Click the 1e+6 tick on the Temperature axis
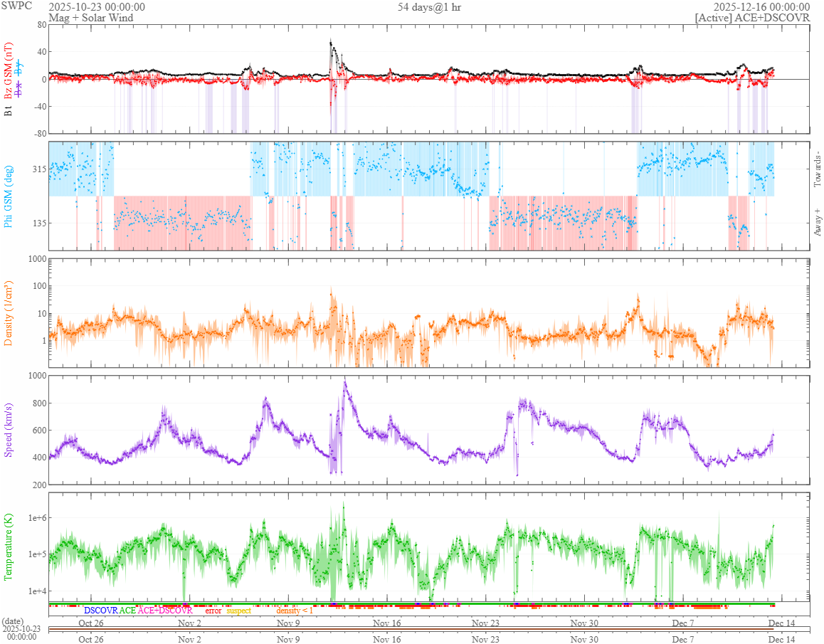 click(37, 518)
